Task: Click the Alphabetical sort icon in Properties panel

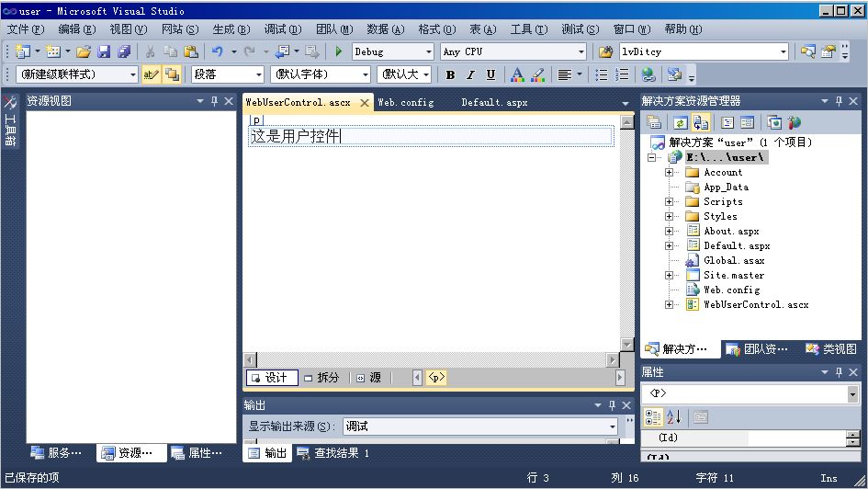Action: click(673, 417)
